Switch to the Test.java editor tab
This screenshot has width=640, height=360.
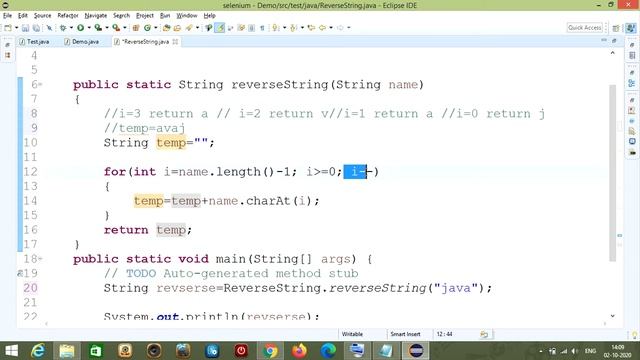pyautogui.click(x=34, y=42)
